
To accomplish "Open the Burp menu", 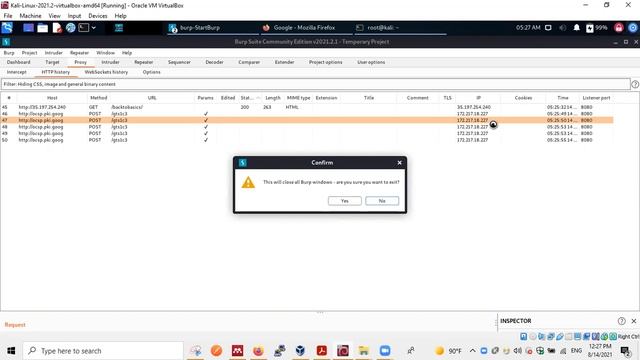I will [9, 53].
